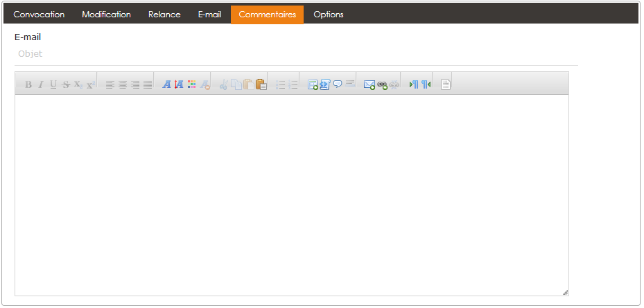Paste clipboard icon
This screenshot has width=644, height=308.
coord(248,84)
